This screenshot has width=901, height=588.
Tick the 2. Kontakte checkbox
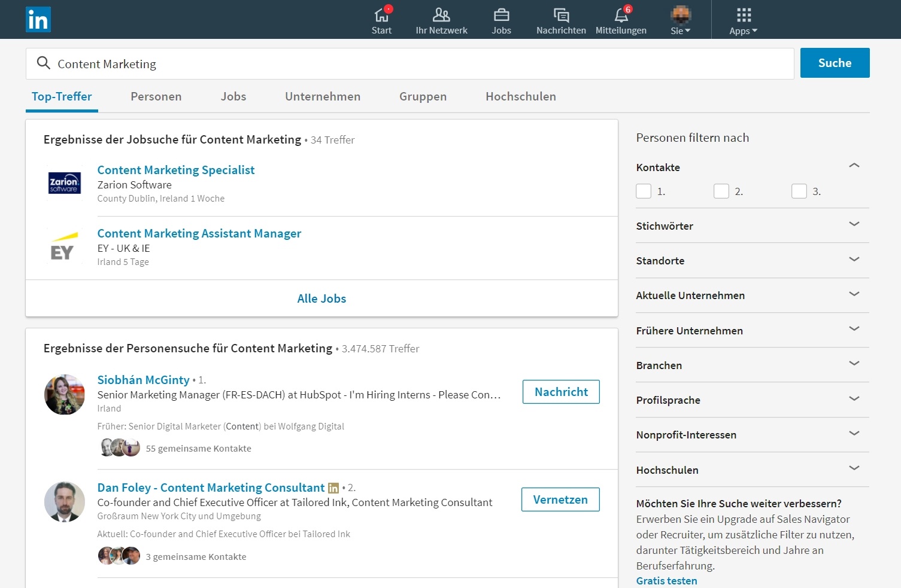[721, 191]
